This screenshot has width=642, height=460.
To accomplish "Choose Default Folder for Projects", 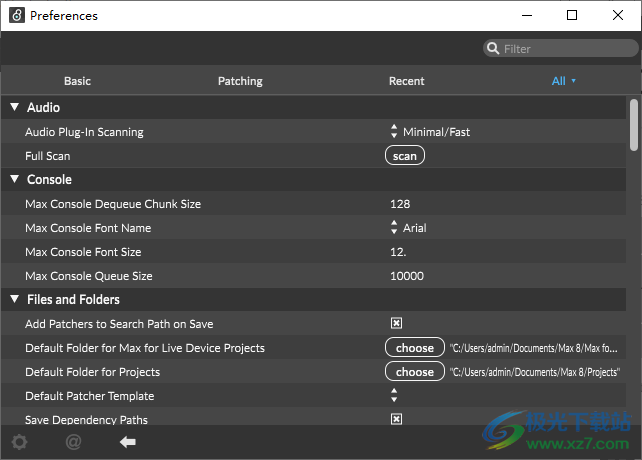I will click(x=415, y=372).
